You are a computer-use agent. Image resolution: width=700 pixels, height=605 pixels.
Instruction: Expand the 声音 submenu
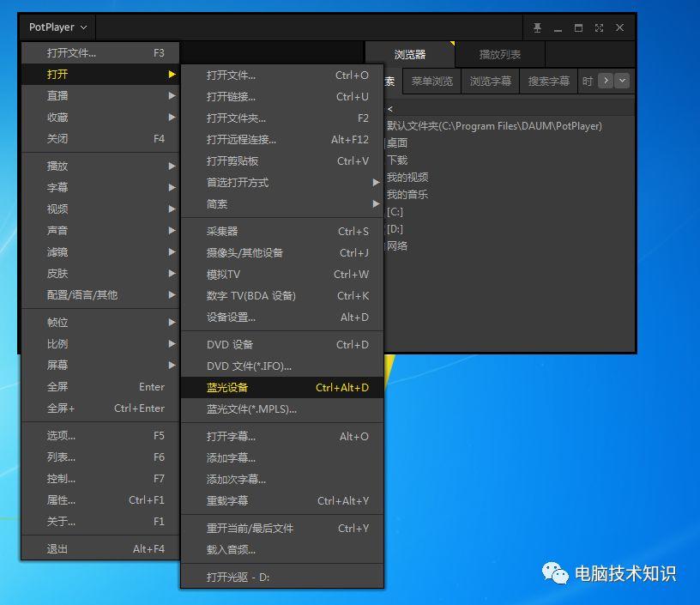(100, 230)
